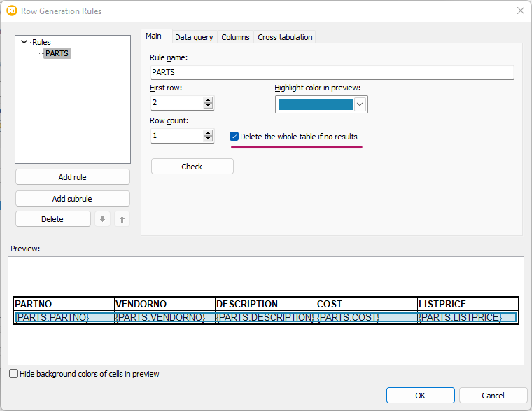Go to the Cross tabulation tab

285,37
